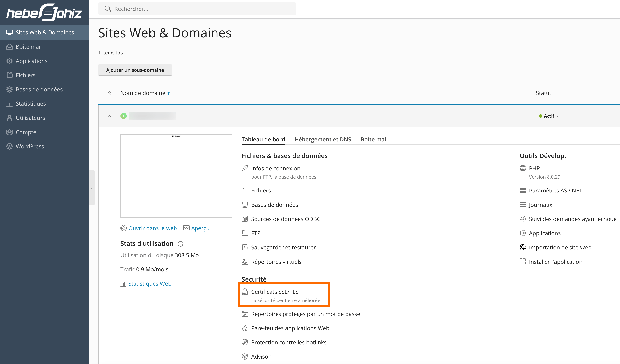Click the WordPress logo icon in sidebar

pos(9,146)
